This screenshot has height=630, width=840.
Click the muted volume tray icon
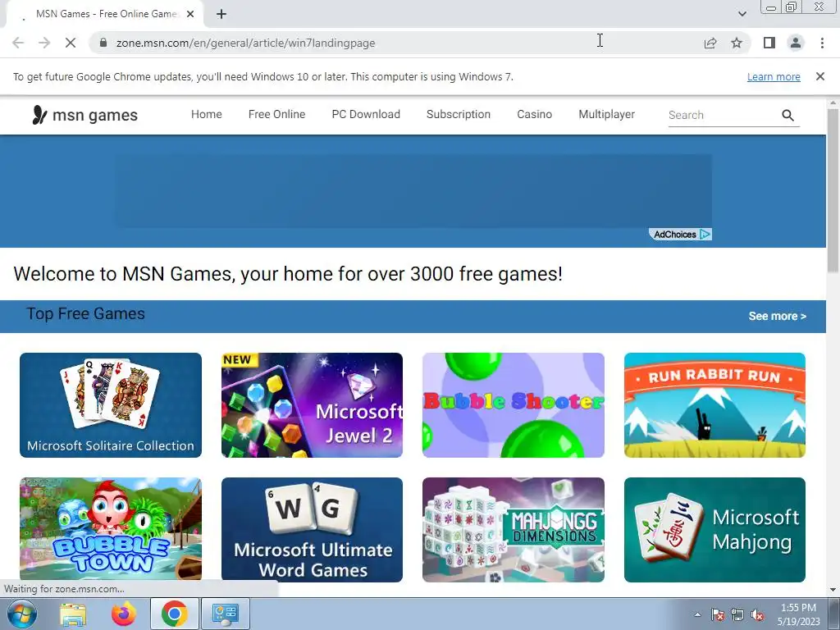pos(757,614)
